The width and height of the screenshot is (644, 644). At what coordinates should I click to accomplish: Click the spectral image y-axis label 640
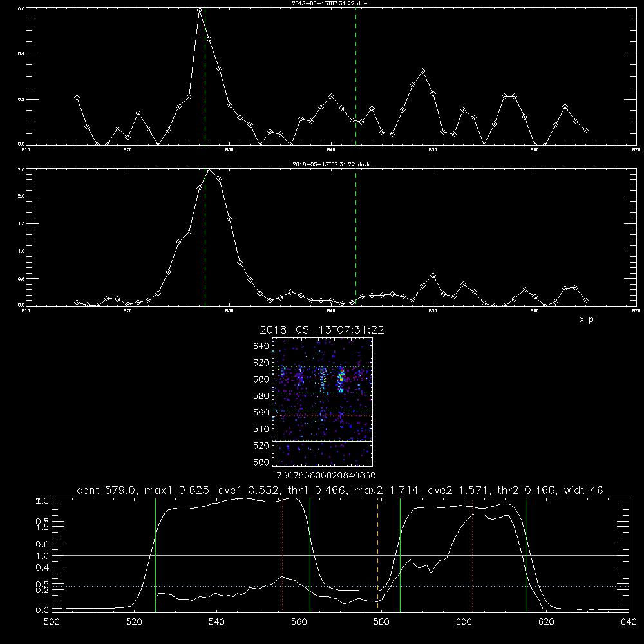261,346
